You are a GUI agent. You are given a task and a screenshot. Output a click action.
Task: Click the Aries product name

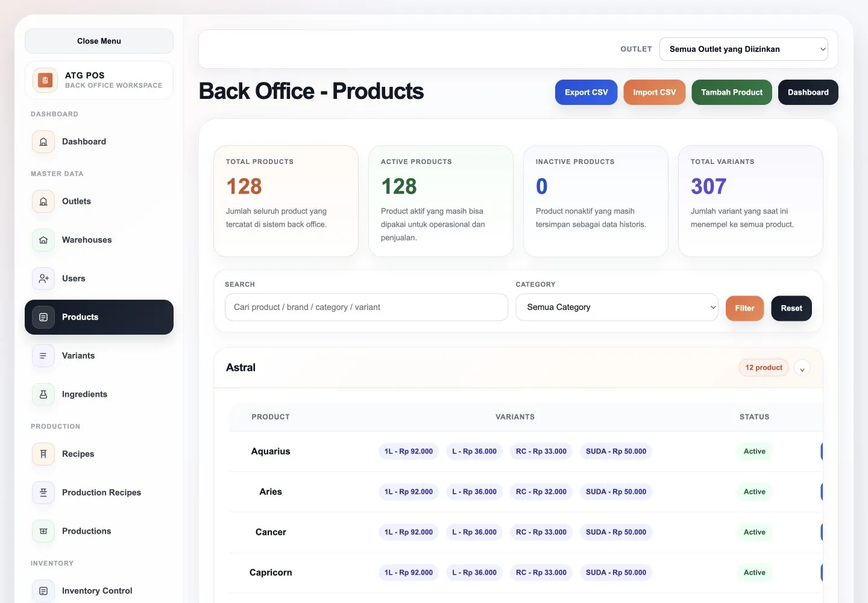coord(271,492)
